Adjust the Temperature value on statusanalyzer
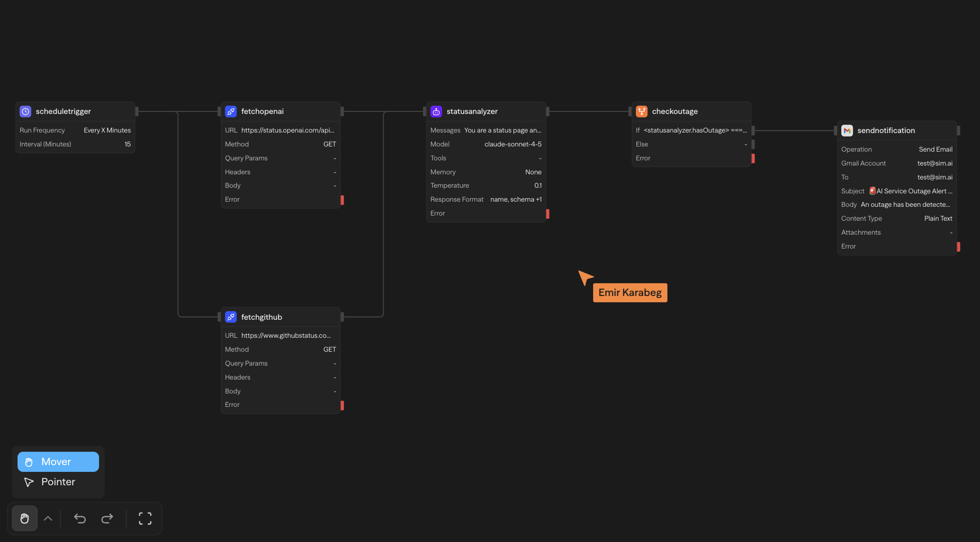The height and width of the screenshot is (542, 980). 538,185
